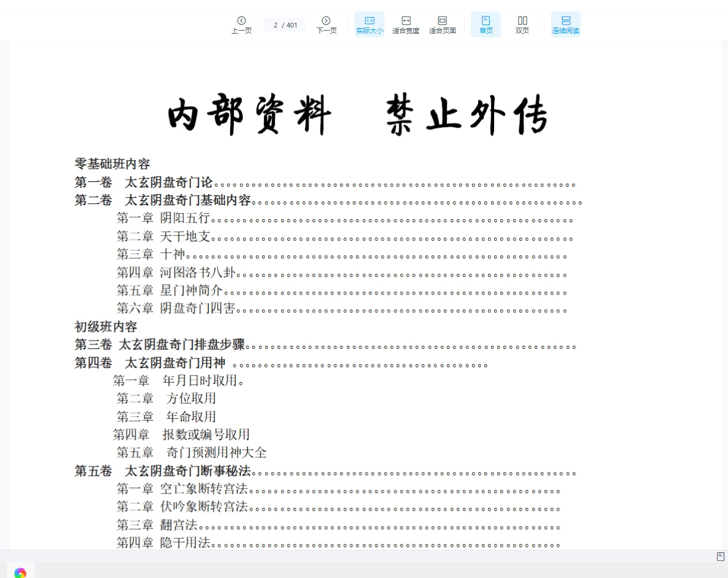Click entry 第二章 伏吟象断转宫法
Image resolution: width=728 pixels, height=578 pixels.
pyautogui.click(x=182, y=506)
